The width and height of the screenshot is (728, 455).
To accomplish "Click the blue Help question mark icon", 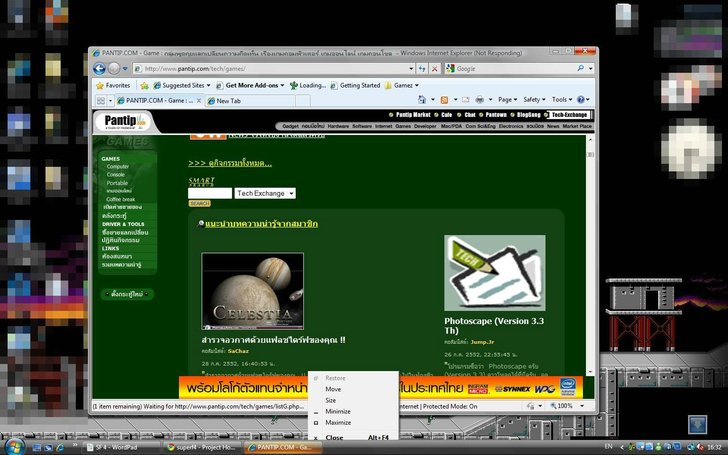I will 580,99.
